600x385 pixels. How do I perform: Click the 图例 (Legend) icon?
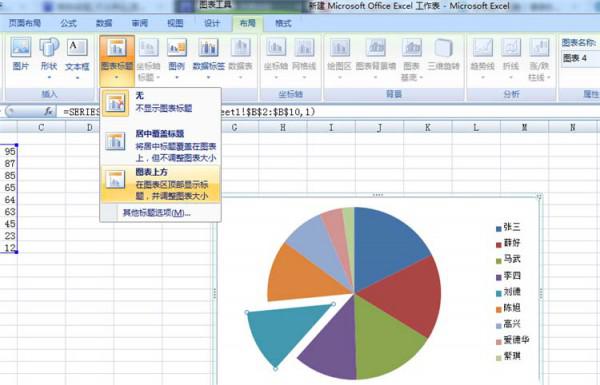pyautogui.click(x=177, y=57)
